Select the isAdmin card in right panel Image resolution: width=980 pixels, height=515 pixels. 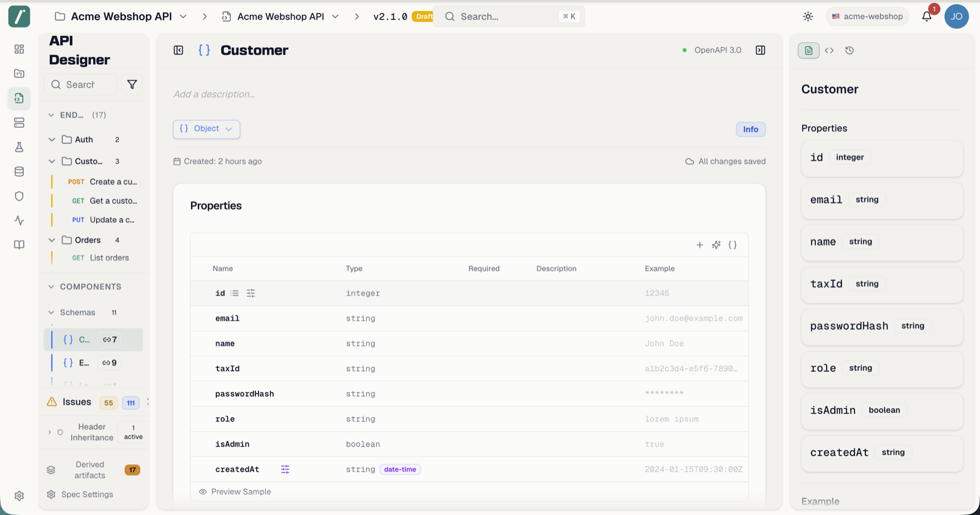click(x=882, y=411)
